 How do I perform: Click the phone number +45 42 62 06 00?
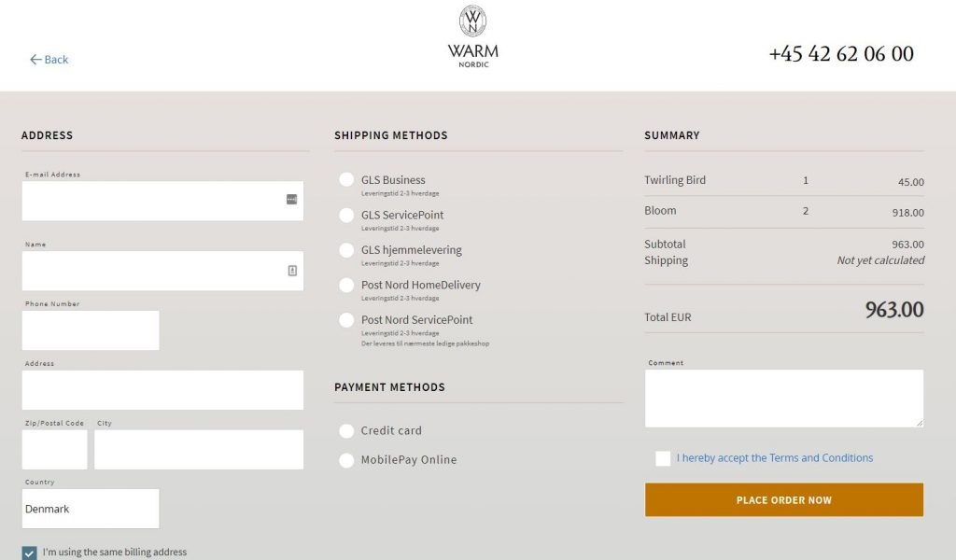(x=841, y=53)
